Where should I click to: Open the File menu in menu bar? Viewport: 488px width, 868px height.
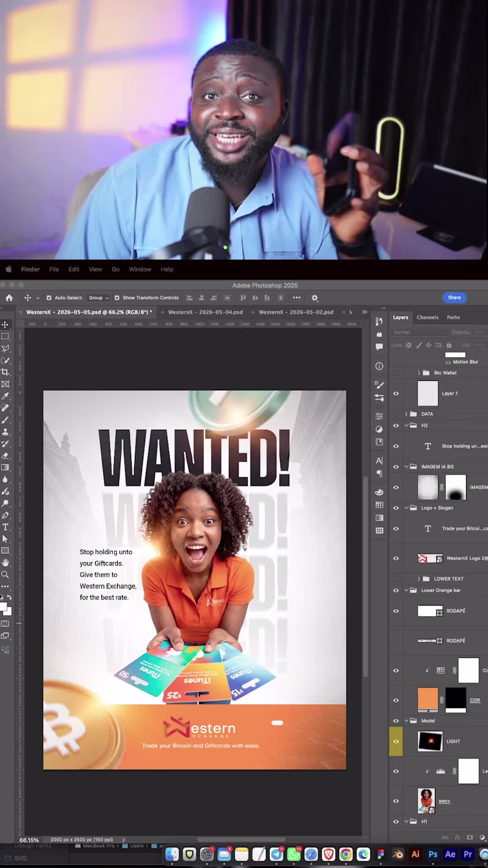[54, 269]
